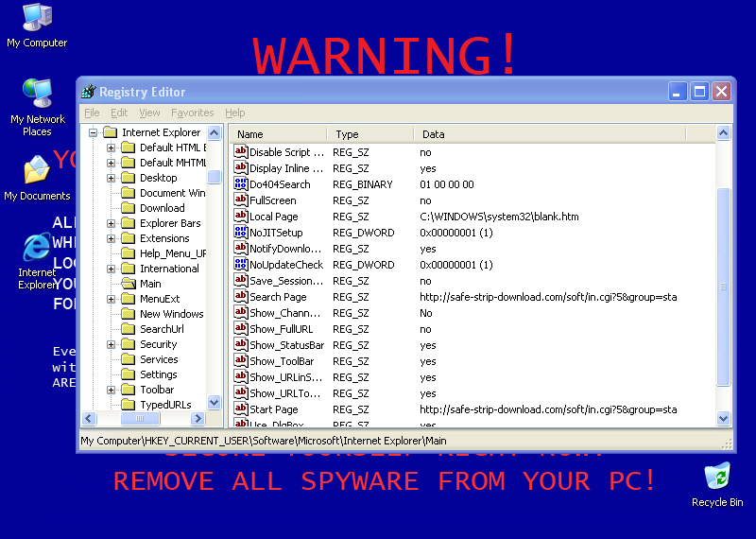The width and height of the screenshot is (756, 539).
Task: Select the Do404Search binary value icon
Action: click(241, 183)
